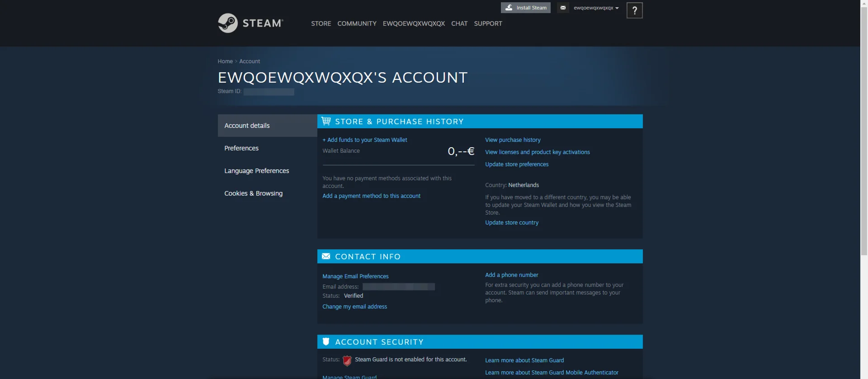Open View purchase history link
This screenshot has height=379, width=868.
coord(513,140)
